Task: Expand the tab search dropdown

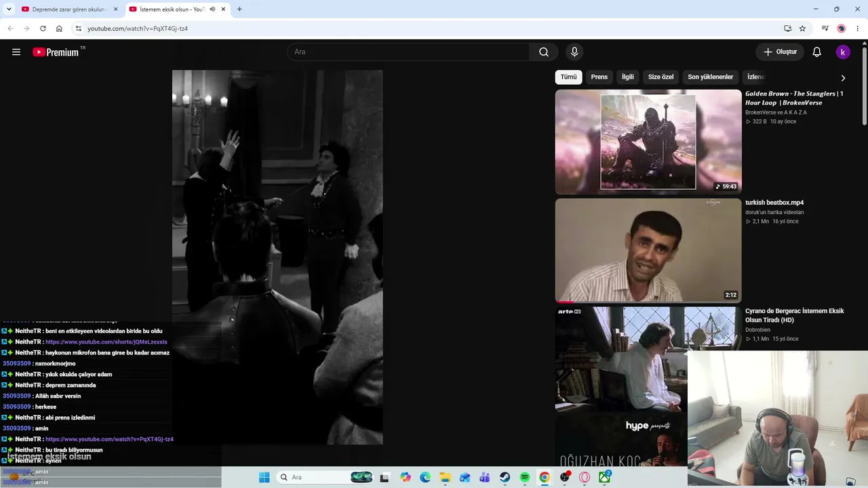Action: click(9, 9)
